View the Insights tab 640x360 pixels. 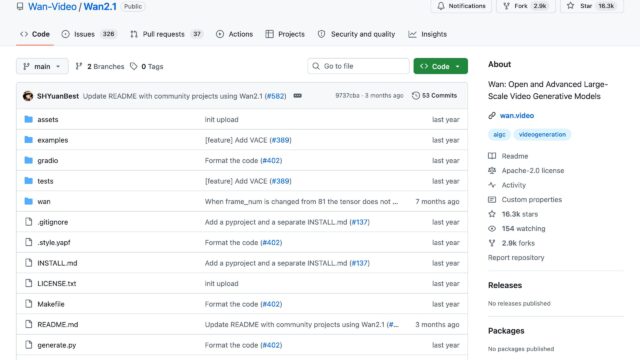click(427, 34)
